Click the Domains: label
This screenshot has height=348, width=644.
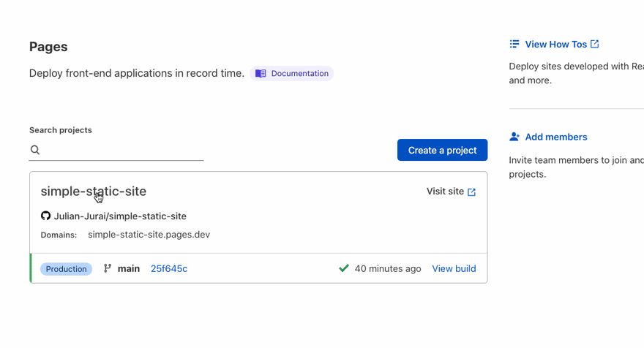[x=59, y=235]
